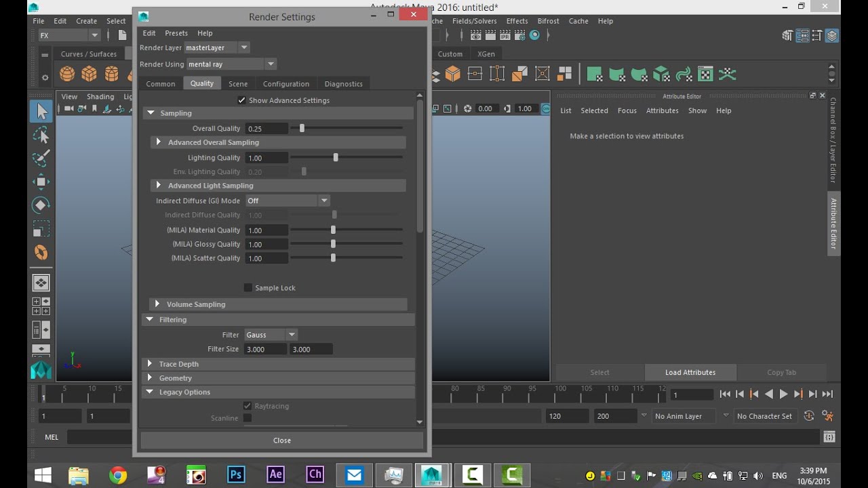
Task: Show the Tool Settings sidebar icon
Action: click(x=817, y=35)
